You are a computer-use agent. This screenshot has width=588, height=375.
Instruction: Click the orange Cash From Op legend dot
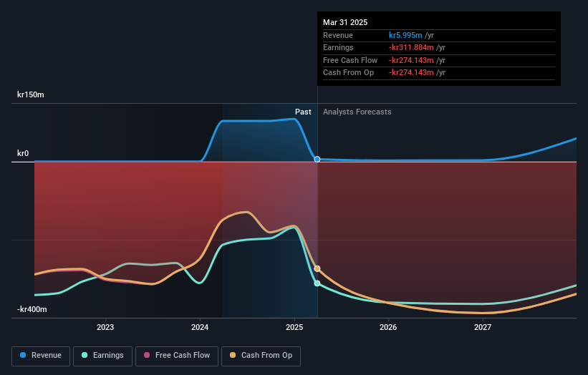coord(233,355)
